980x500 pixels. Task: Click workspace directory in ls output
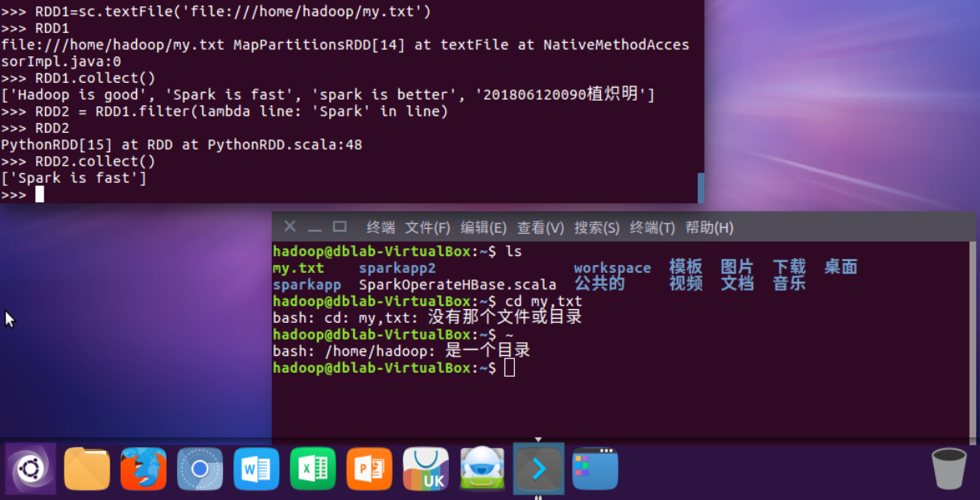coord(612,268)
